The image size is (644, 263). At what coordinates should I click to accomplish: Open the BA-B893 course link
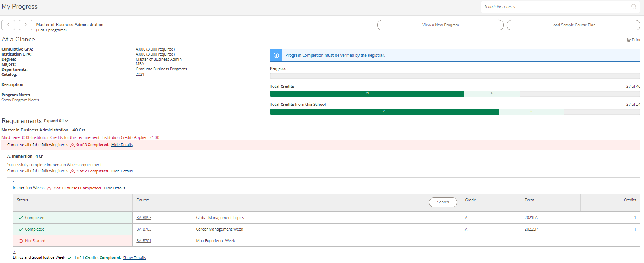(x=144, y=218)
